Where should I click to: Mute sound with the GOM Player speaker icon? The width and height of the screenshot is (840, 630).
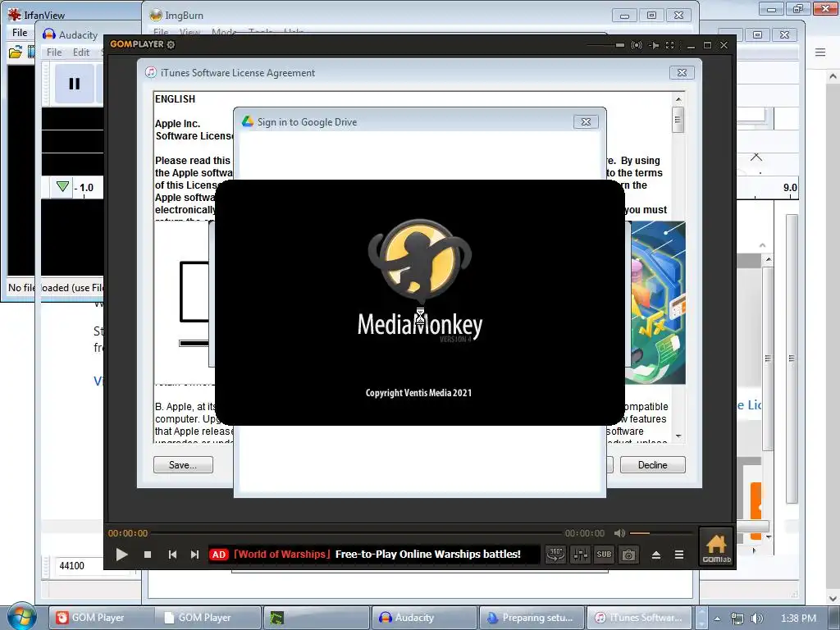tap(620, 533)
